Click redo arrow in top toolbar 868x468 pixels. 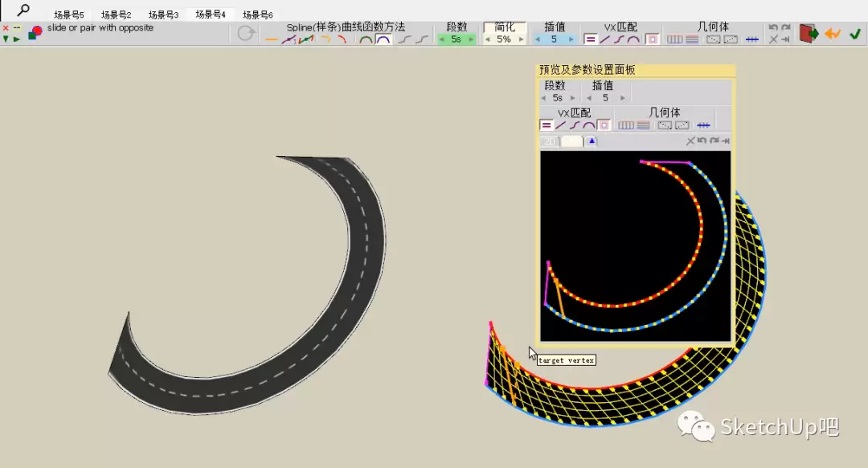(x=786, y=27)
